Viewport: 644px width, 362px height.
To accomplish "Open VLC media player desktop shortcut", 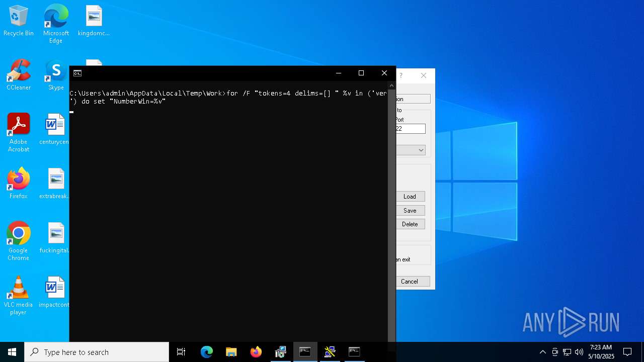I will pos(19,296).
